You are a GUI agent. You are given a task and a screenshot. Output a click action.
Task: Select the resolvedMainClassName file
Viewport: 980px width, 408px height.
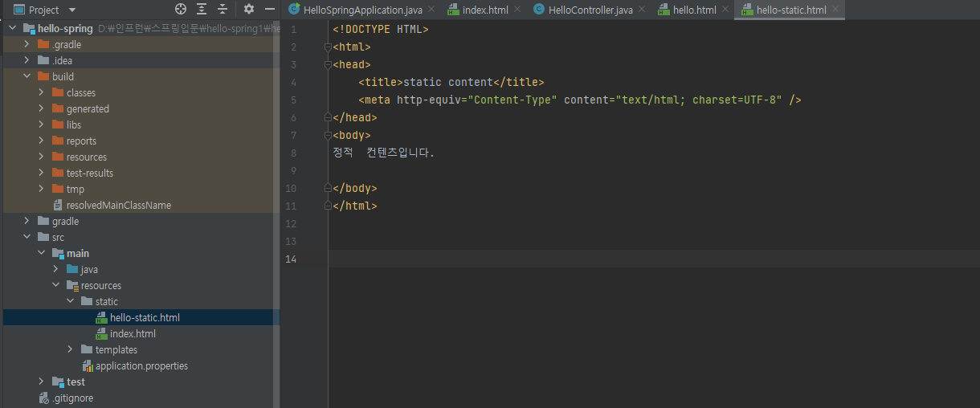[x=119, y=205]
